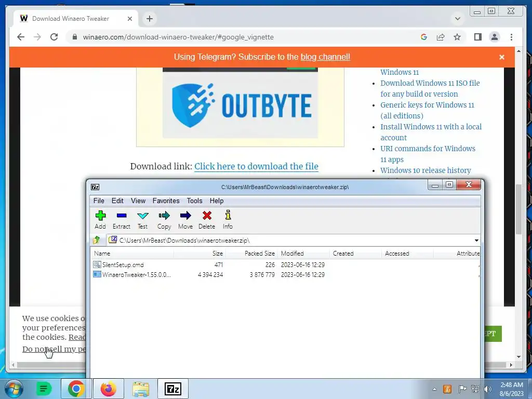
Task: Click the Copy arrow icon in 7-Zip
Action: point(164,216)
